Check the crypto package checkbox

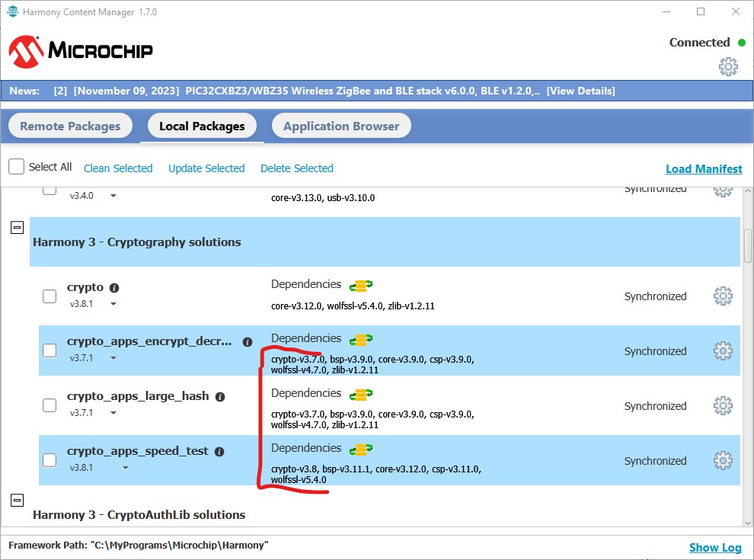tap(50, 296)
